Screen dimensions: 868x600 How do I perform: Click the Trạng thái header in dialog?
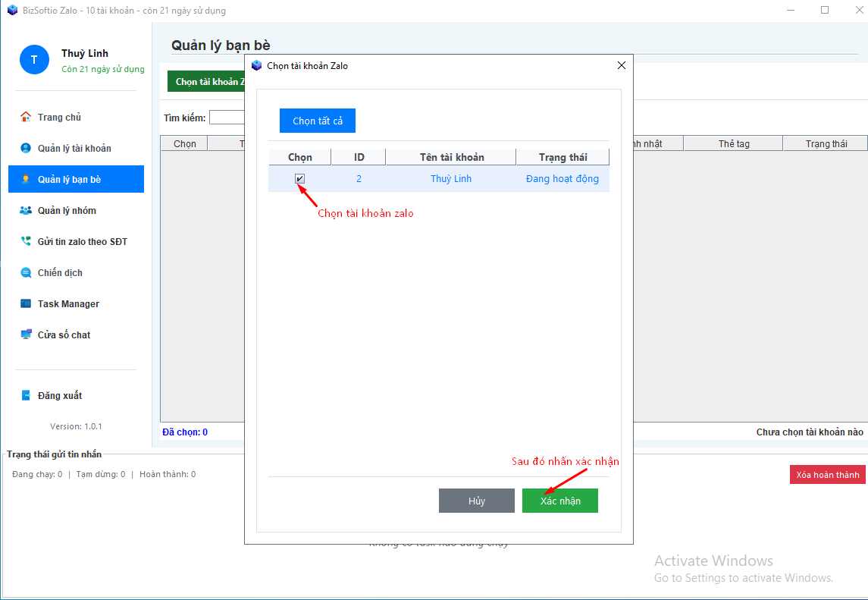(x=562, y=157)
